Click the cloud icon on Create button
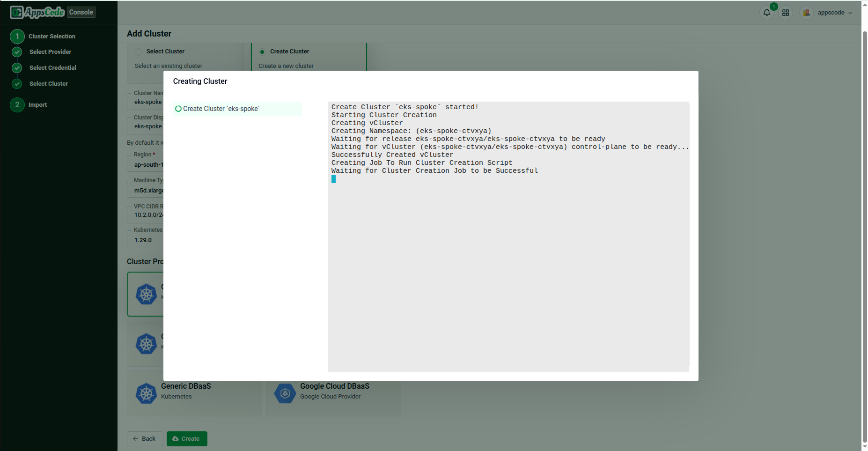 (x=176, y=439)
